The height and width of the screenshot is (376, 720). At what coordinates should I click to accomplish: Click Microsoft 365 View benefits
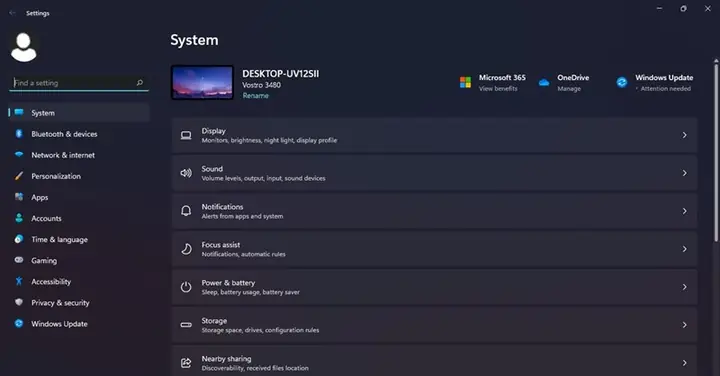click(x=498, y=89)
